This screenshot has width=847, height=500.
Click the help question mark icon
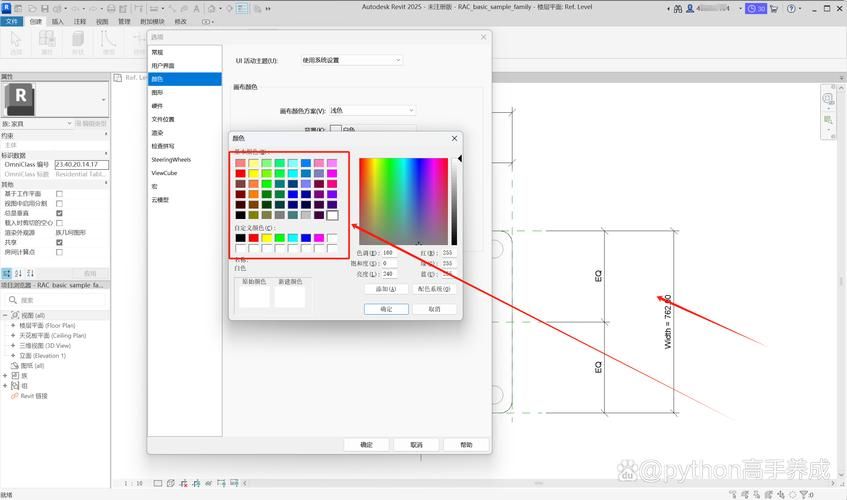[x=791, y=9]
